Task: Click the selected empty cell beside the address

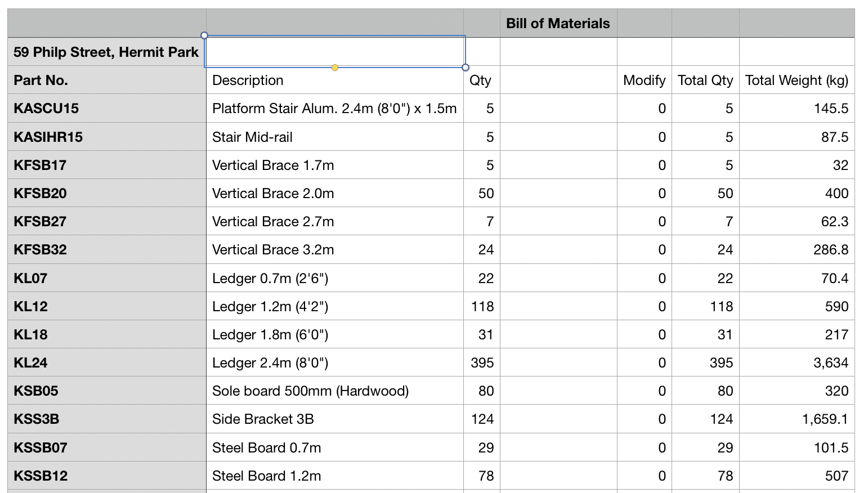Action: pyautogui.click(x=335, y=52)
